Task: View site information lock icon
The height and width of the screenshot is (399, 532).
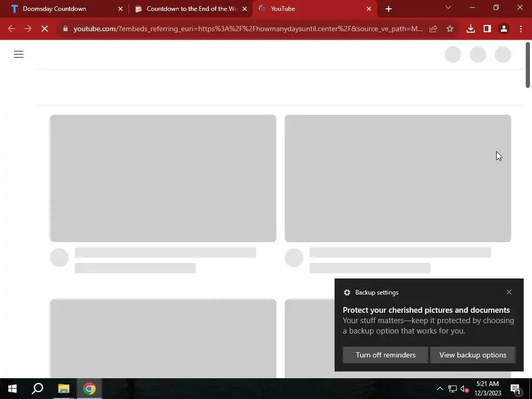Action: pyautogui.click(x=65, y=29)
